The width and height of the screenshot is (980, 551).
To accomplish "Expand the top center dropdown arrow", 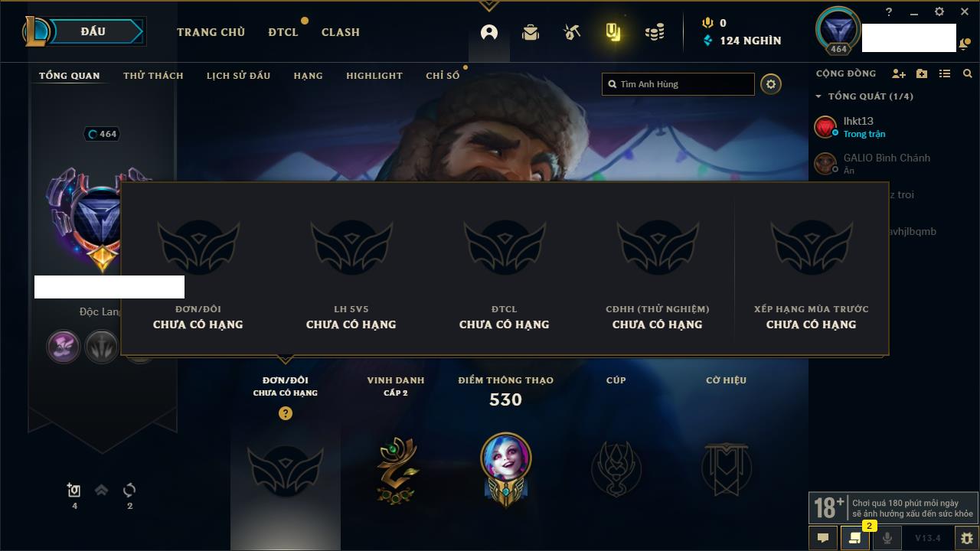I will [x=489, y=6].
